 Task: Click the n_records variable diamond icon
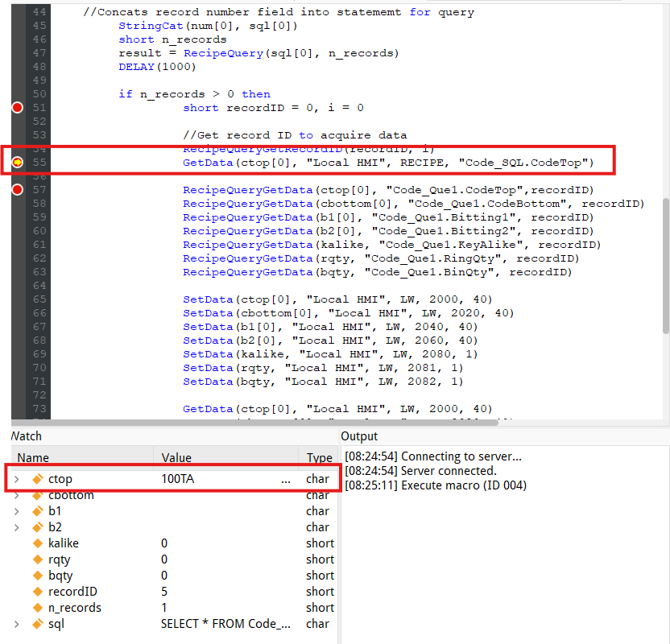[37, 608]
